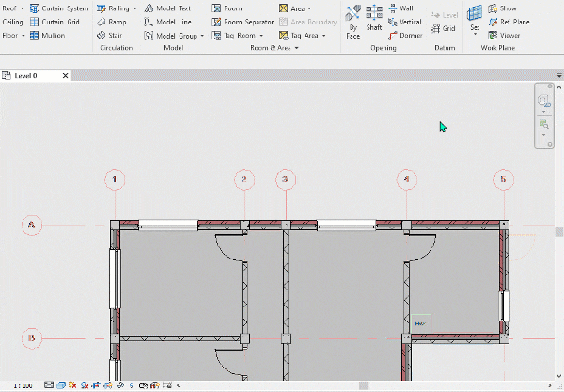Select the Shaft opening tool
Screen dimensions: 564x392
[x=374, y=18]
